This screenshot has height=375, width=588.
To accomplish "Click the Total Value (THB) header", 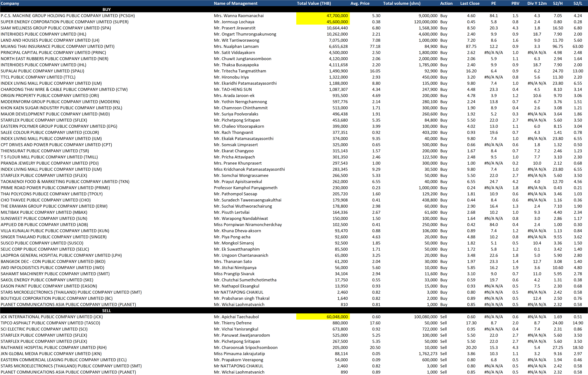I will click(314, 3).
